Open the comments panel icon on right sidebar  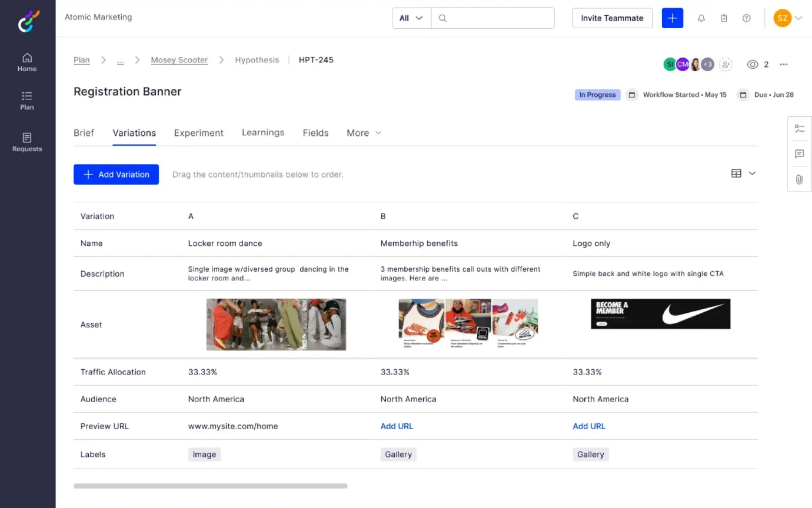799,154
